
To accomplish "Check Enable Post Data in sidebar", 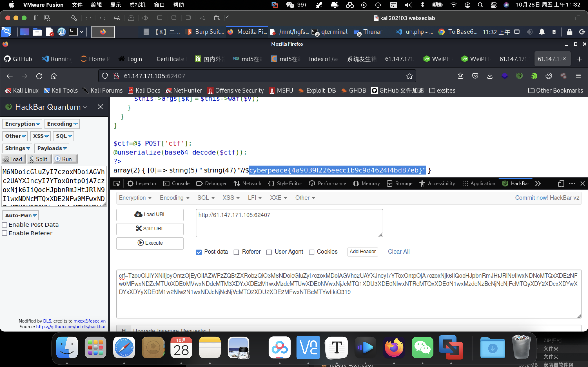I will [5, 225].
